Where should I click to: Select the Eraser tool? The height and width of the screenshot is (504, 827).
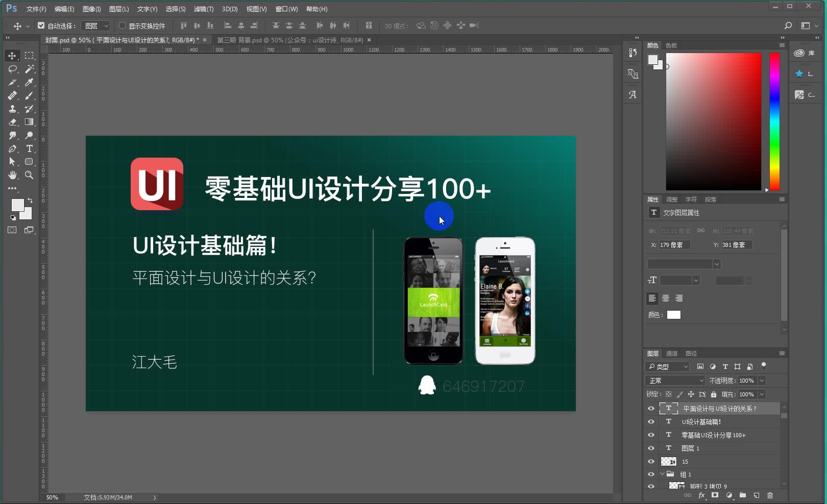coord(12,122)
